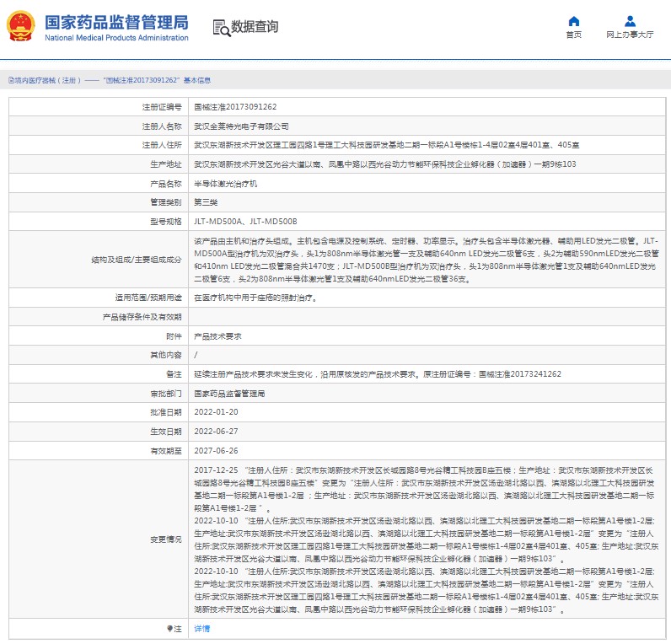
Task: Click the 首页 home icon
Action: pyautogui.click(x=574, y=21)
